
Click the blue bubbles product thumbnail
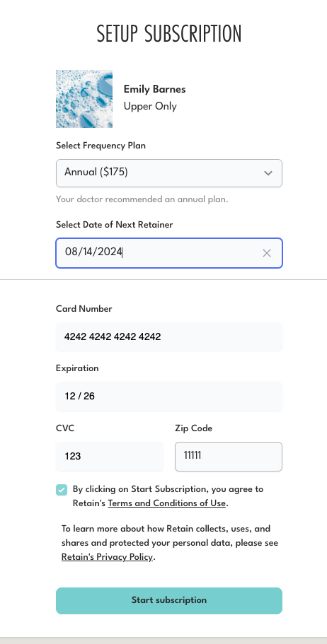pyautogui.click(x=84, y=99)
